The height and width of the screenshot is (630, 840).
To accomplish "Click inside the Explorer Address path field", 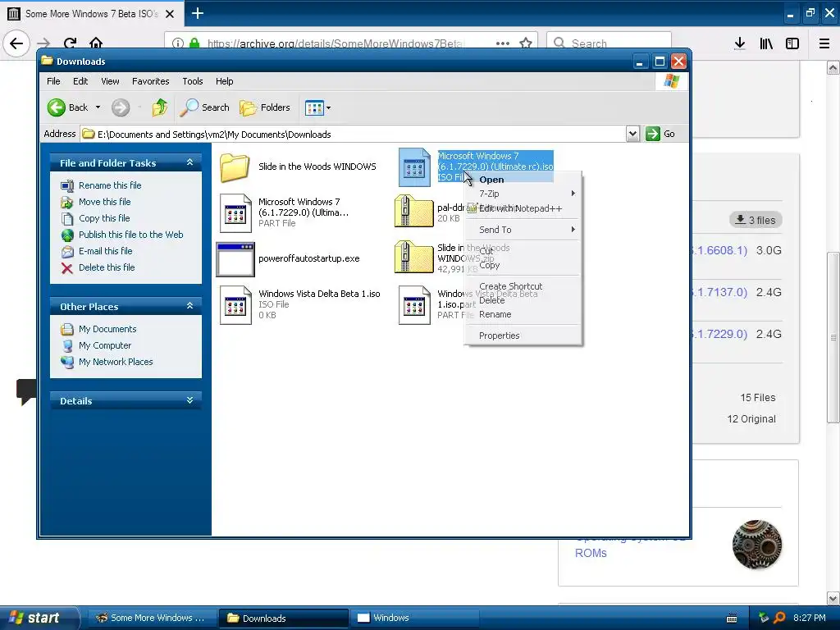I will (353, 134).
